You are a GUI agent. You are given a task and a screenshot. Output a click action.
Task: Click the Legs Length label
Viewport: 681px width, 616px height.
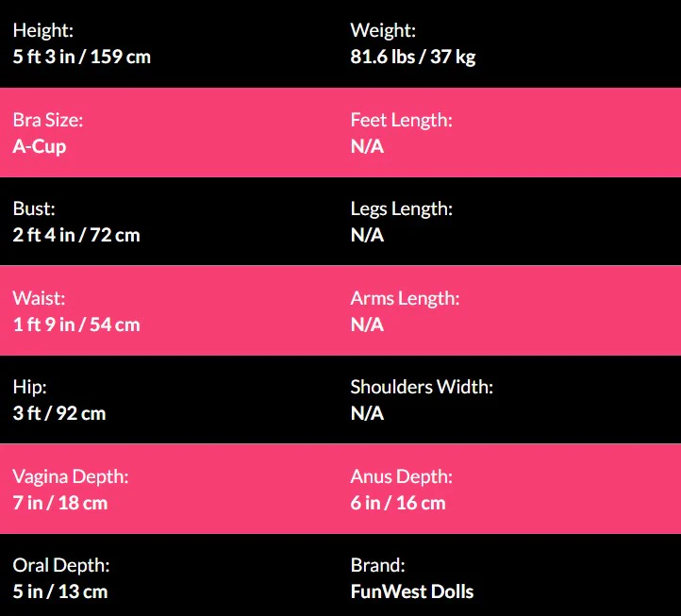click(x=401, y=208)
